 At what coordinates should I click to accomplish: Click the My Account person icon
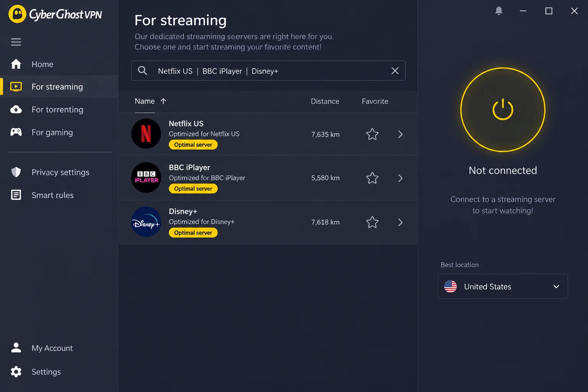[x=16, y=348]
